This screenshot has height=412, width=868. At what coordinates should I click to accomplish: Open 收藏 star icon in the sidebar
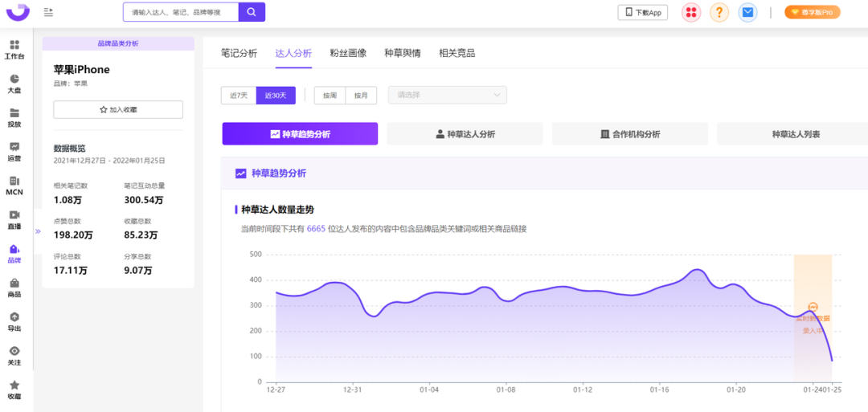click(x=14, y=390)
